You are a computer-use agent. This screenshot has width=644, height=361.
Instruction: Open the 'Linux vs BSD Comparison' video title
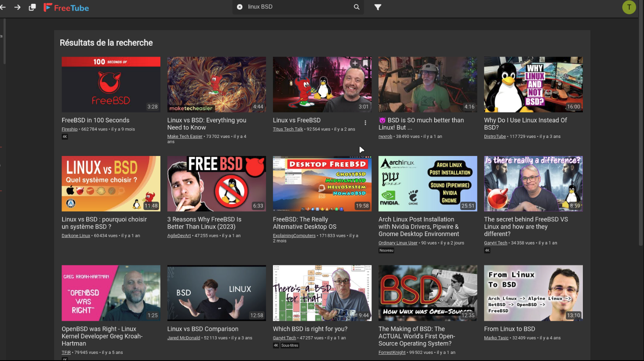tap(203, 329)
